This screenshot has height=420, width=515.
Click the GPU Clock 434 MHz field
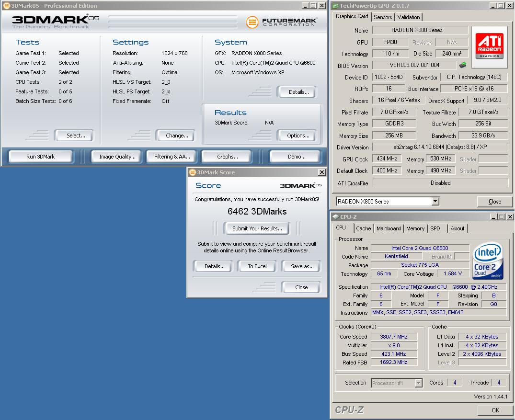387,159
